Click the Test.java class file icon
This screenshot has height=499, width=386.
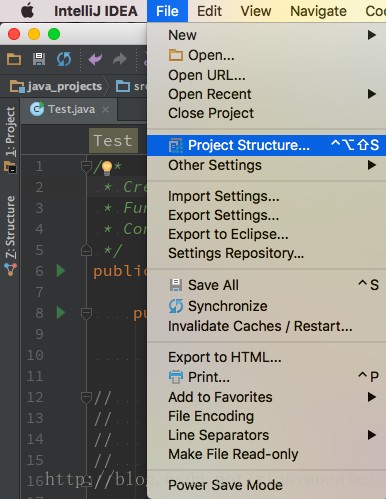[37, 109]
